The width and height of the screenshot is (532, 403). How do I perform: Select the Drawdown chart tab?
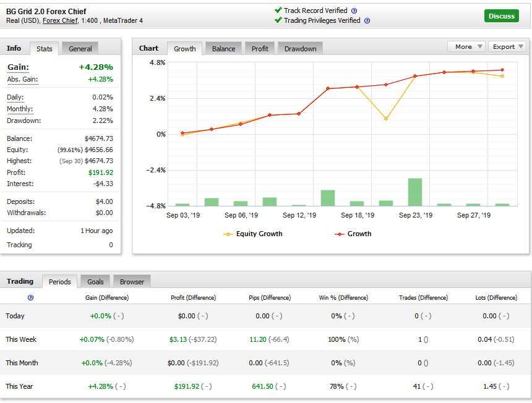pyautogui.click(x=300, y=48)
